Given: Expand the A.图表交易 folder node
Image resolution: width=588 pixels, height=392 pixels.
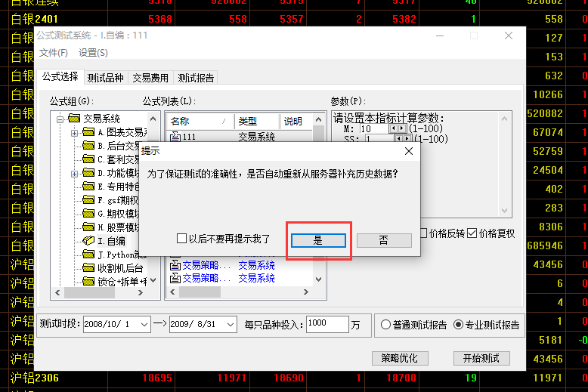Looking at the screenshot, I should coord(74,133).
